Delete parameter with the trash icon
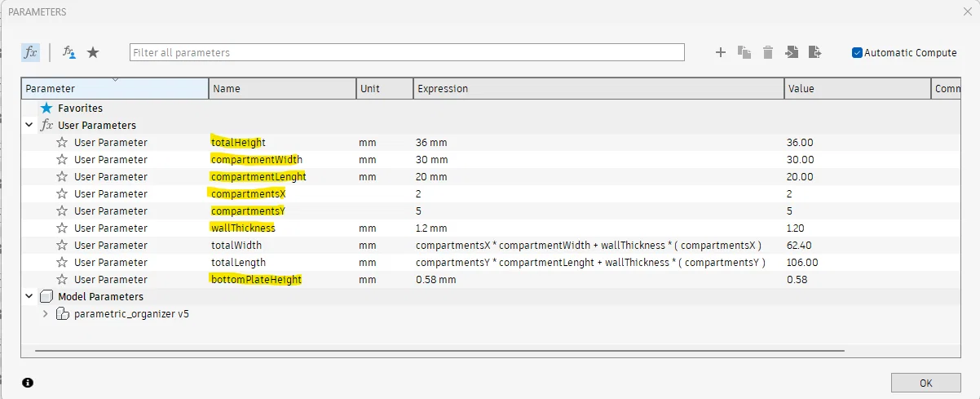Screen dimensions: 980x399 [x=767, y=52]
